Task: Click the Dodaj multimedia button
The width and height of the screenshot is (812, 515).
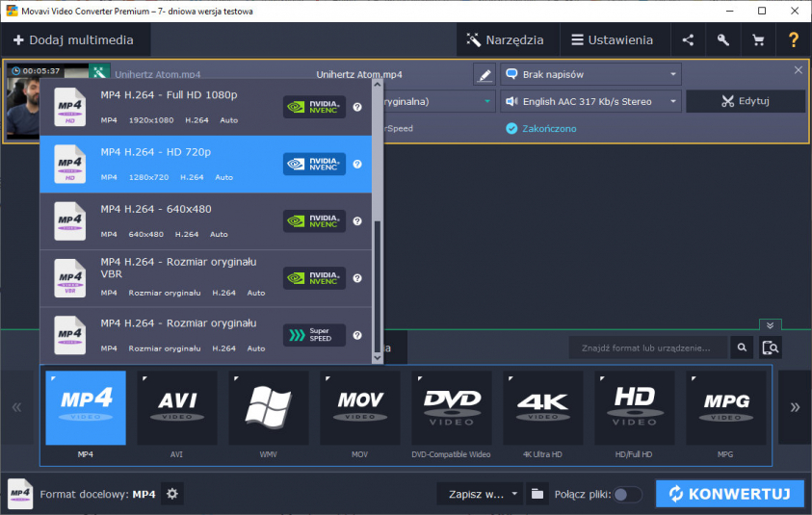Action: tap(74, 40)
